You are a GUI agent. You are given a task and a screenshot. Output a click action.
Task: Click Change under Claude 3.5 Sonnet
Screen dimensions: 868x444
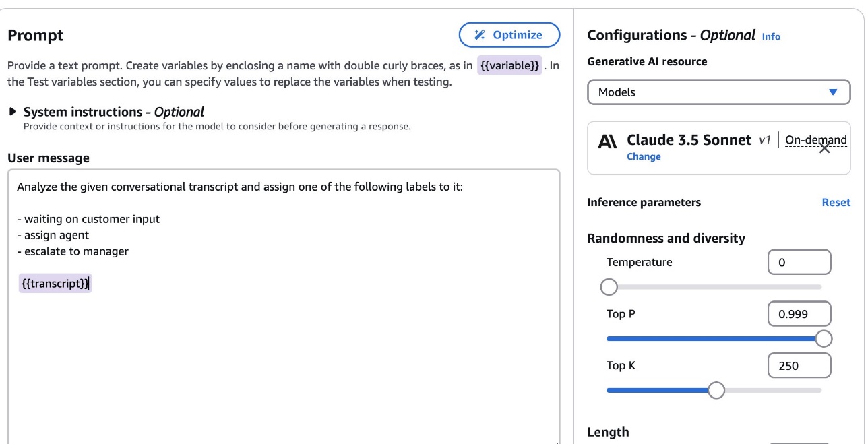pos(644,156)
